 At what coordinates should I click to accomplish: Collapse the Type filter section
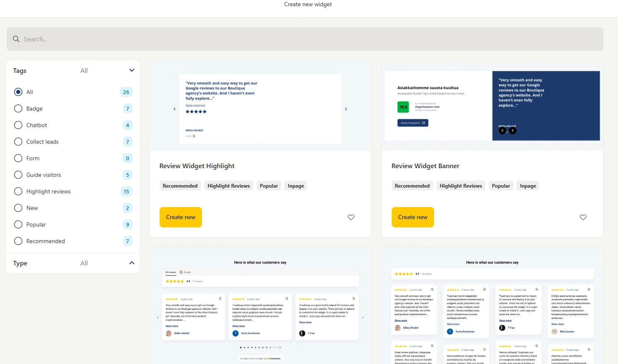click(x=131, y=263)
